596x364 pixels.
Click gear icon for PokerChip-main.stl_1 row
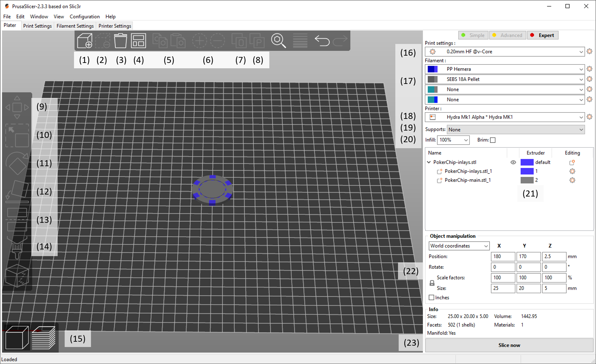(572, 180)
